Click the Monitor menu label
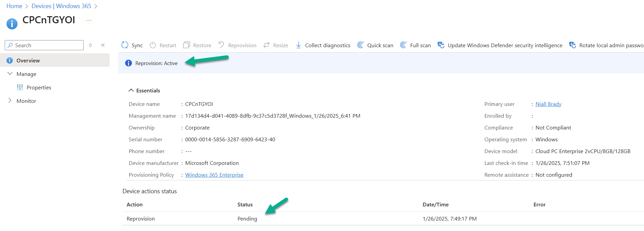Viewport: 644px width, 231px height. tap(26, 101)
